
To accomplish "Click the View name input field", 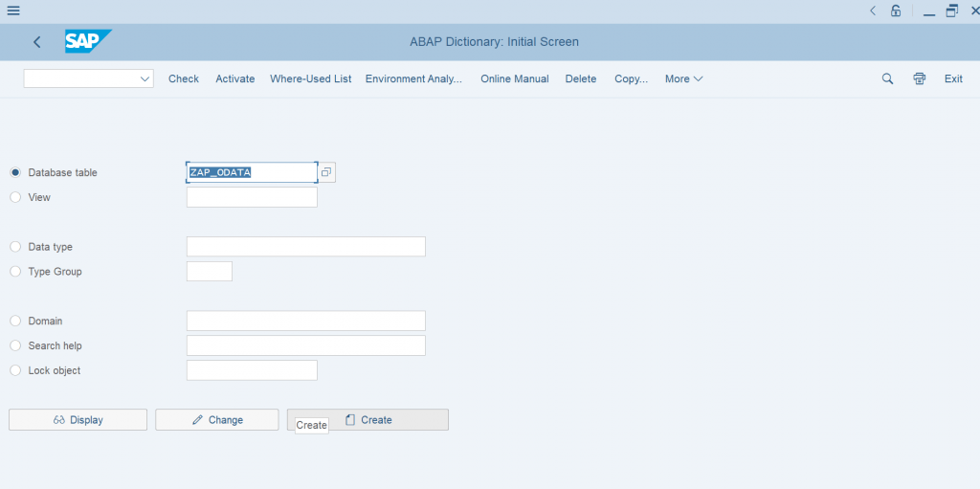I will tap(252, 197).
